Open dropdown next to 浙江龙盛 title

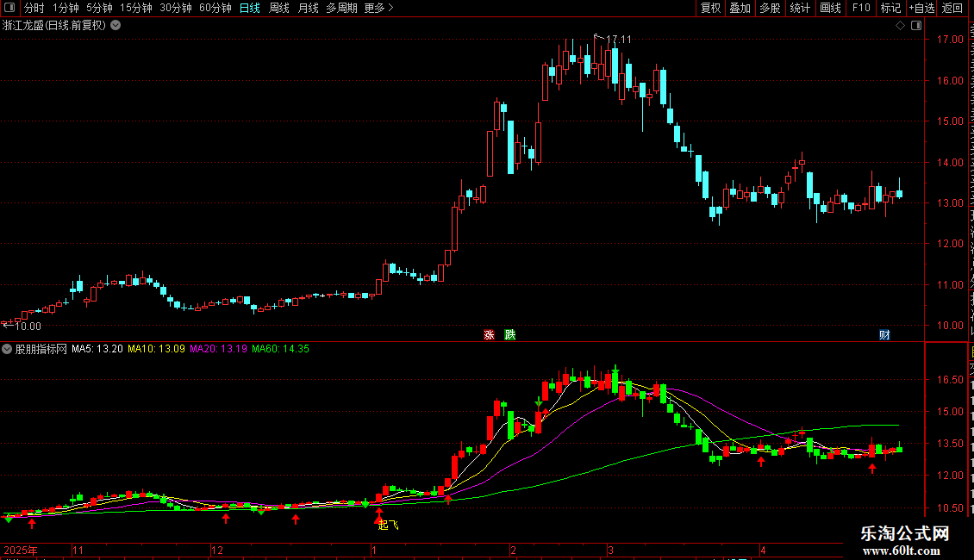[116, 26]
